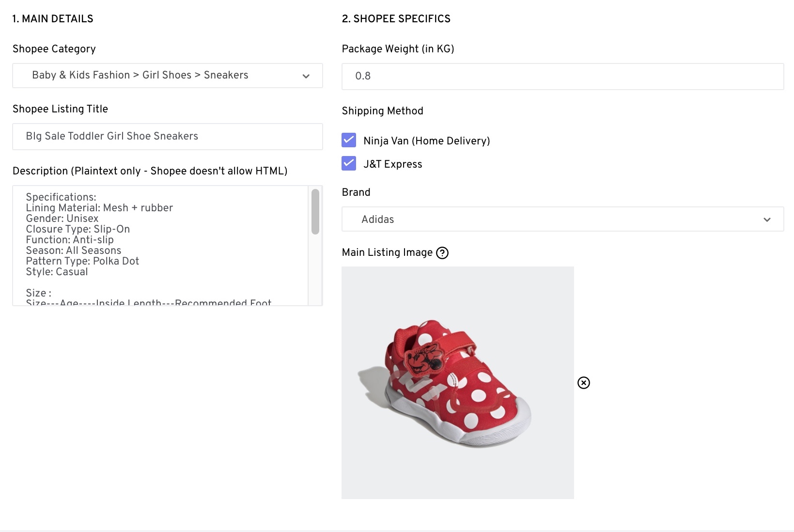Click the Shipping Method label
The width and height of the screenshot is (794, 532).
(382, 111)
